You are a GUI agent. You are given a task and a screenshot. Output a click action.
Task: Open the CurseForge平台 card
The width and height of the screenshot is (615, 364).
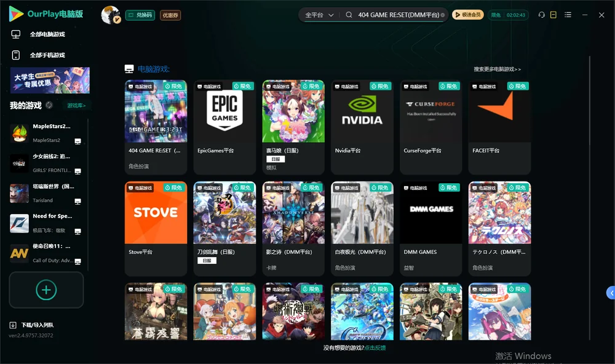coord(431,127)
